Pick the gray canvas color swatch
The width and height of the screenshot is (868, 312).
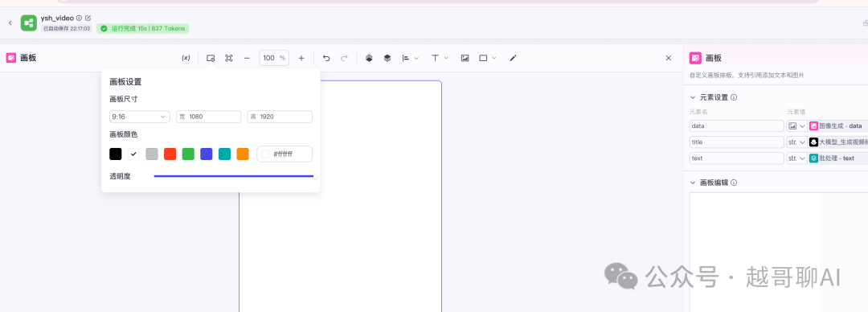point(152,154)
